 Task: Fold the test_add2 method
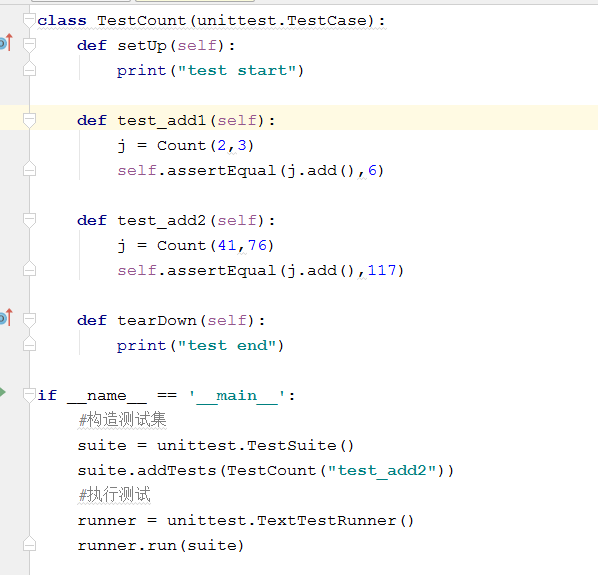[29, 220]
